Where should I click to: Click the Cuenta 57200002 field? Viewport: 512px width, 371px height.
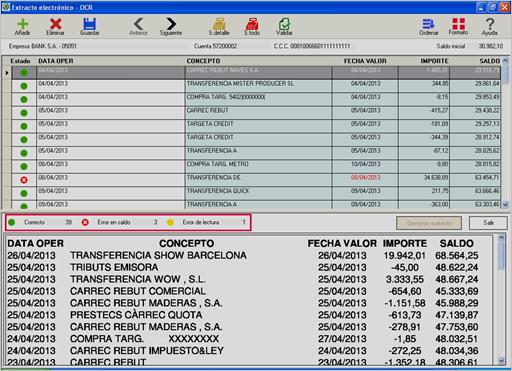[x=216, y=46]
